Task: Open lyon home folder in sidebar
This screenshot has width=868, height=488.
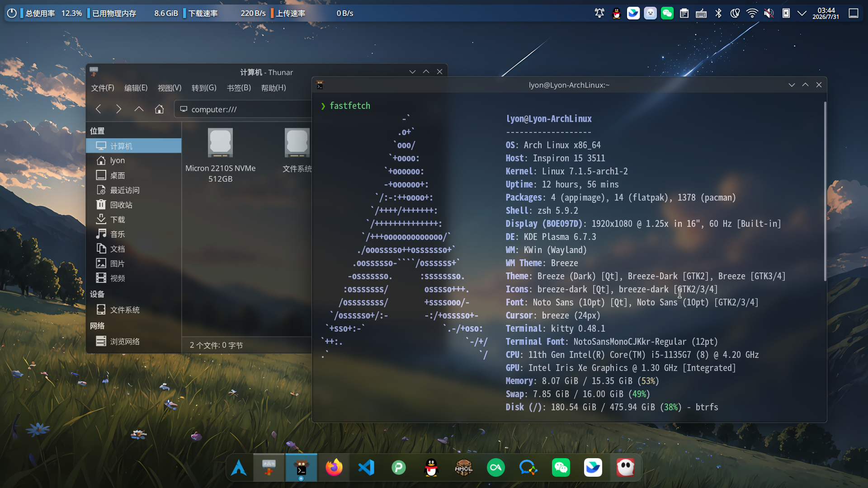Action: click(134, 160)
